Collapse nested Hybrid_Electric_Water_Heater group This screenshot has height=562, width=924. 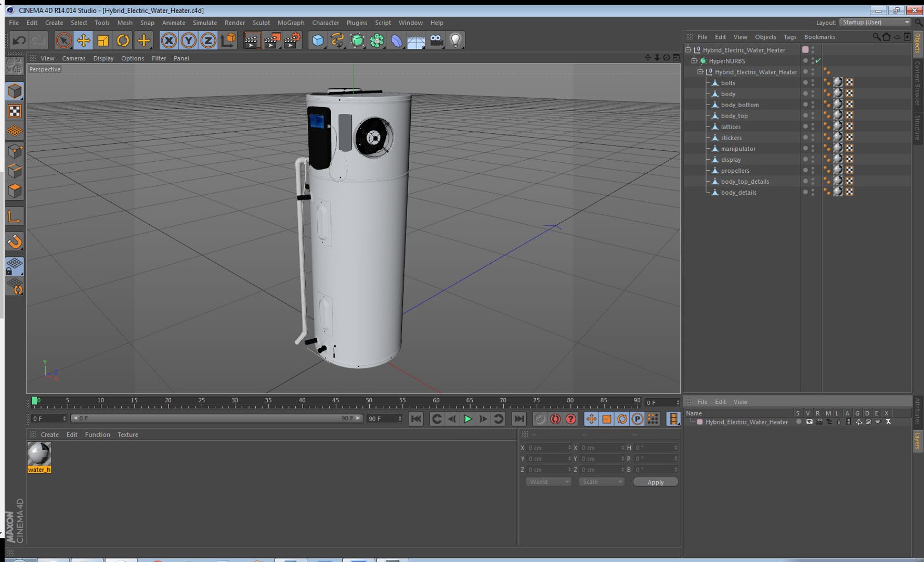pyautogui.click(x=700, y=72)
